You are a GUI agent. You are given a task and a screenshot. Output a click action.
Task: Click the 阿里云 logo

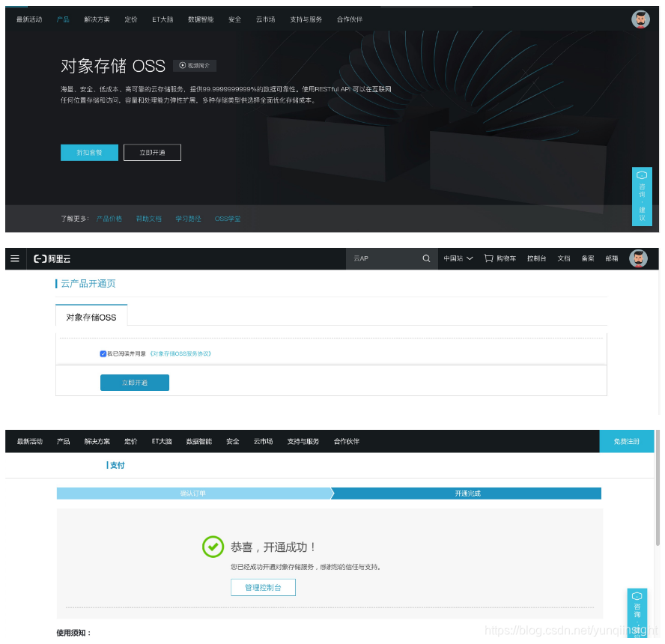52,258
